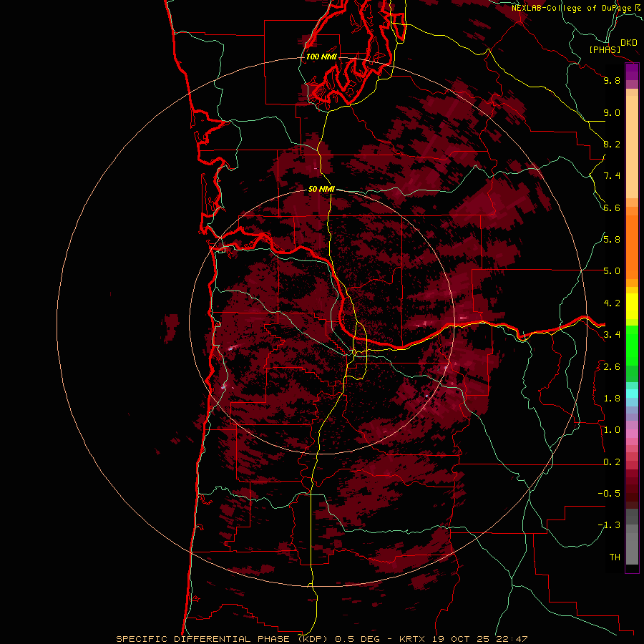This screenshot has width=644, height=644.
Task: Click the 100 NMI range ring label
Action: pos(321,57)
